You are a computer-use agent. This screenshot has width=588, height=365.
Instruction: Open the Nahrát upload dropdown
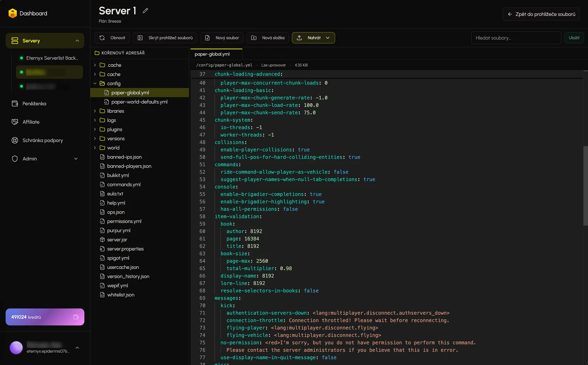click(x=313, y=38)
